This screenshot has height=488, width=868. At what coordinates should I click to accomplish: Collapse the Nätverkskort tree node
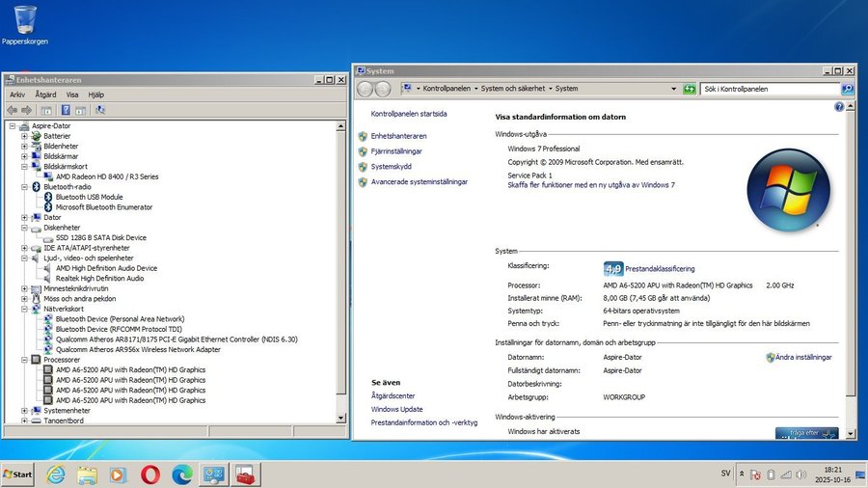point(24,309)
